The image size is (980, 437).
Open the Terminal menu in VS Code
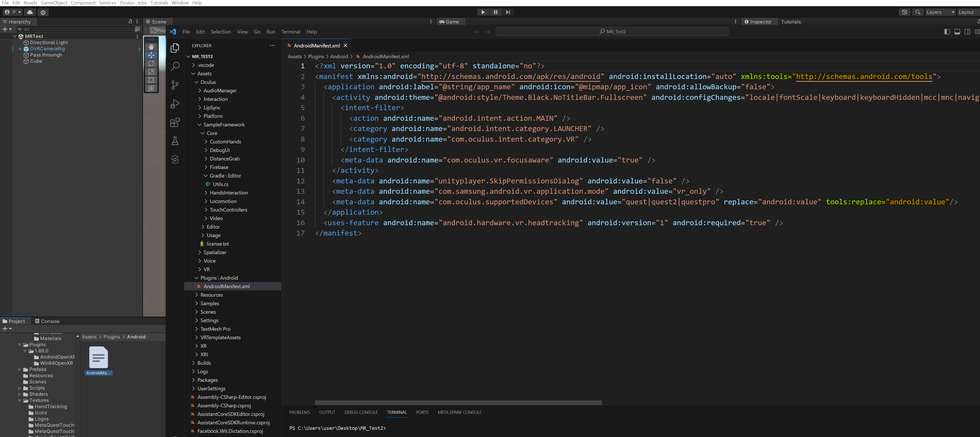[291, 32]
